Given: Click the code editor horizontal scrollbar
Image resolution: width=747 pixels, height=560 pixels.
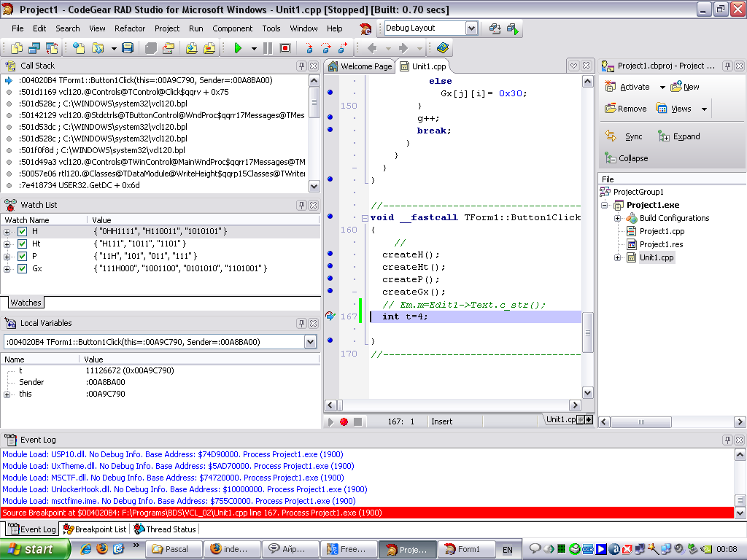Looking at the screenshot, I should tap(452, 405).
